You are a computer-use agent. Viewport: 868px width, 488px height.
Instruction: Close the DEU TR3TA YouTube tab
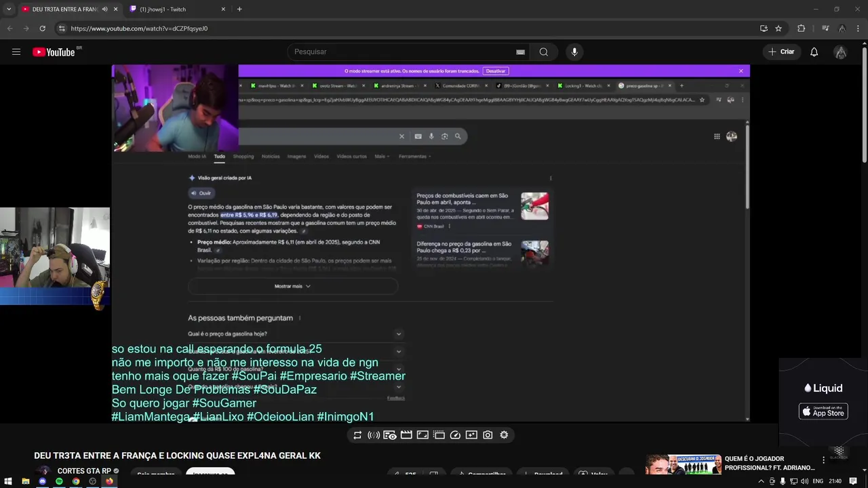click(x=116, y=9)
